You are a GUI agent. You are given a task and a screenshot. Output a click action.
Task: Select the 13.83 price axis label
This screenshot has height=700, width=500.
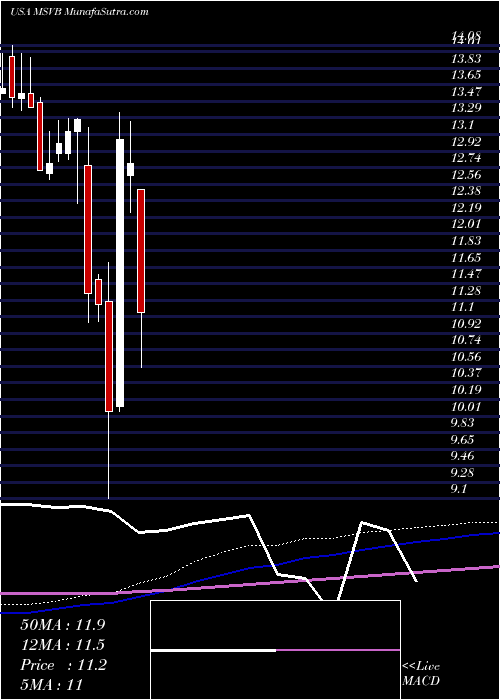(x=466, y=58)
